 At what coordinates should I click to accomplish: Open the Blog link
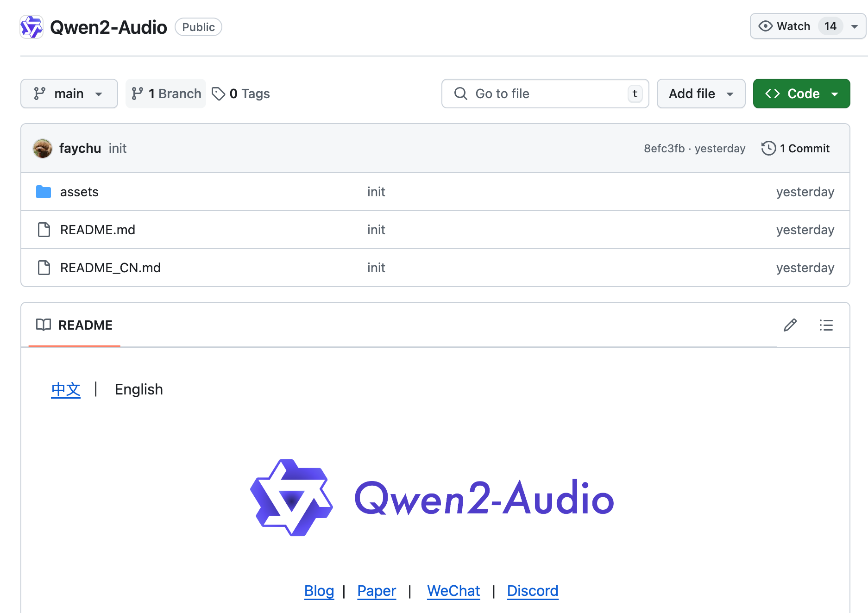point(319,591)
